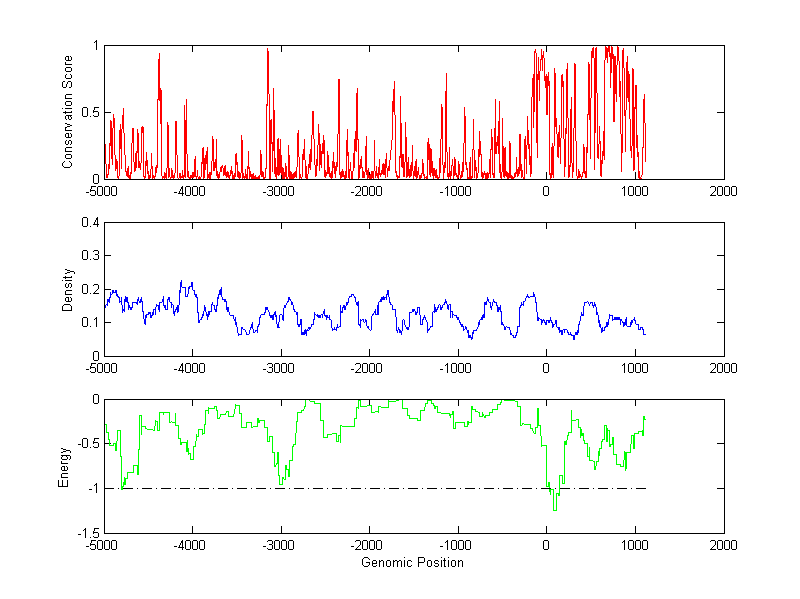Click empty area right of the red conservation data

tap(690, 110)
